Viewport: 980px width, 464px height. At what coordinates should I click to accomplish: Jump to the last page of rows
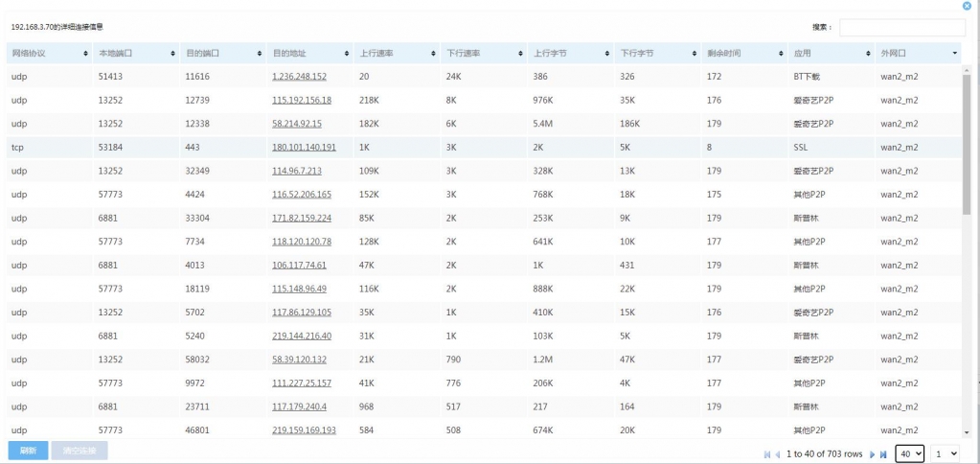[883, 454]
